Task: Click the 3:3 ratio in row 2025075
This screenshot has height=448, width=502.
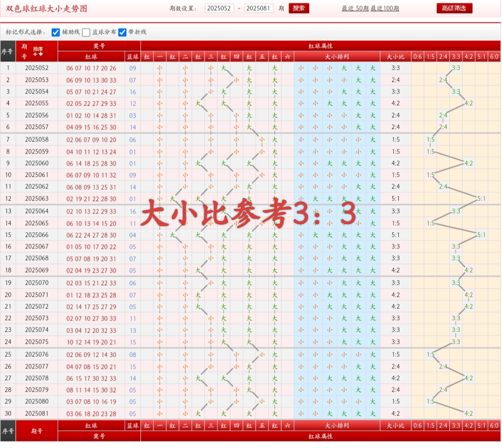Action: (396, 342)
